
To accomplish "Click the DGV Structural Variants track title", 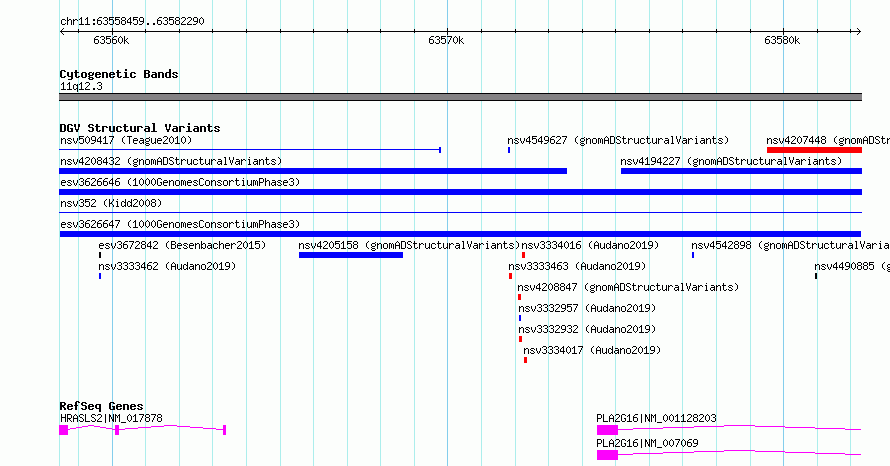I will pos(140,128).
